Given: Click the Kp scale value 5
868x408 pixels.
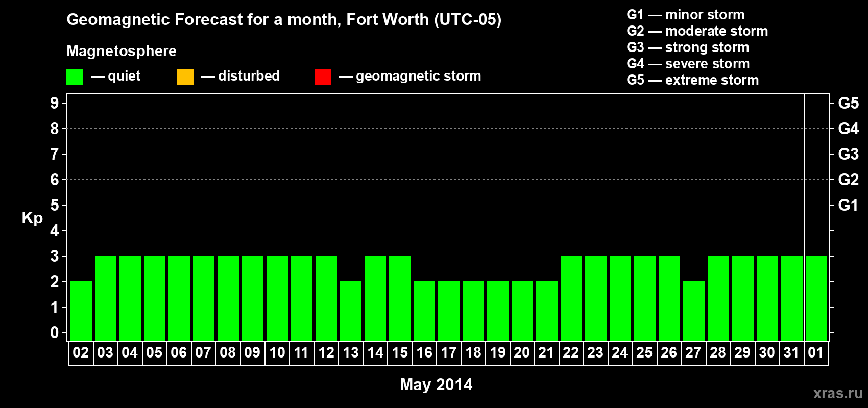Looking at the screenshot, I should click(55, 205).
